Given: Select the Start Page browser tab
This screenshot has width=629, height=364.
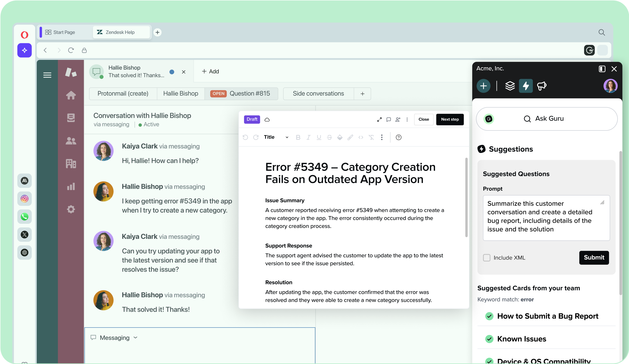Looking at the screenshot, I should point(64,32).
